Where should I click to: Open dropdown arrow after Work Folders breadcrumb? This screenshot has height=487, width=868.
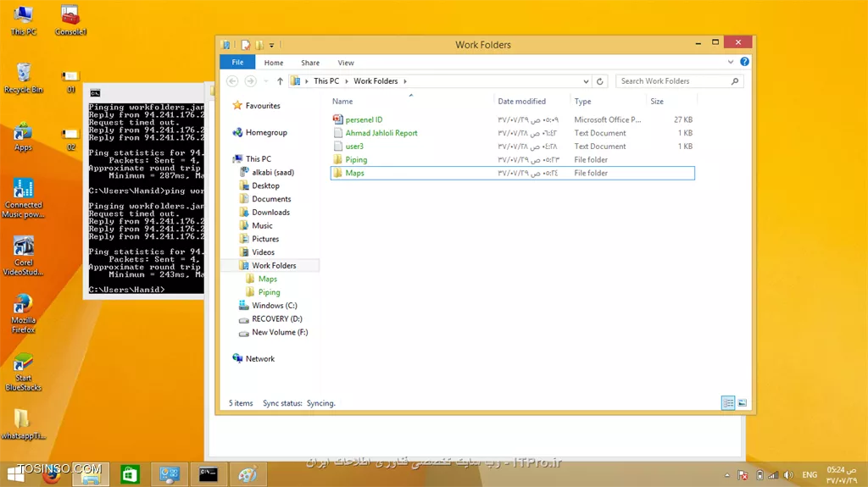(405, 80)
